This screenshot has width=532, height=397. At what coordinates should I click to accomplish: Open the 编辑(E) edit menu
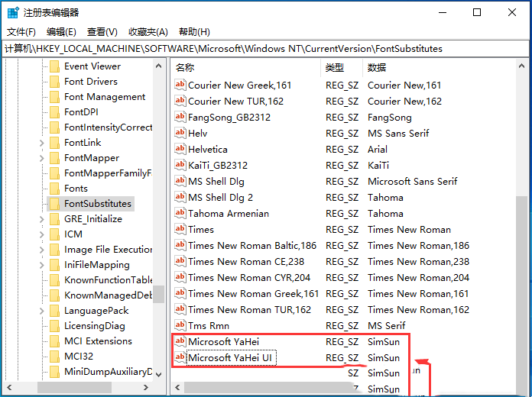[x=61, y=31]
